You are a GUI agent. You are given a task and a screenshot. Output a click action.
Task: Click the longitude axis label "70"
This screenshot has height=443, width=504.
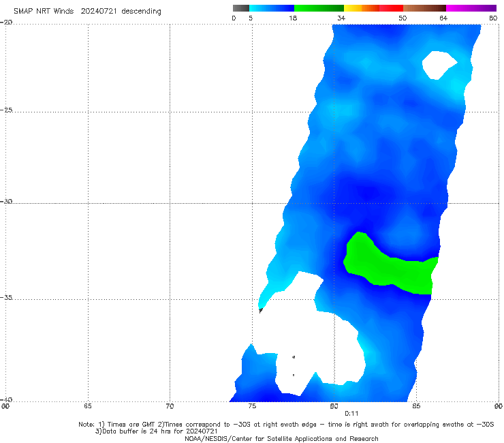coord(170,406)
